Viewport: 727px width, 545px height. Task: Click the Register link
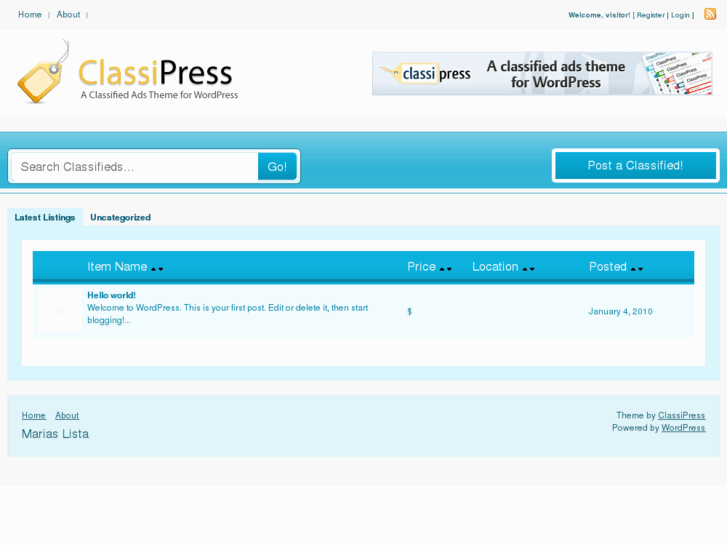tap(650, 15)
